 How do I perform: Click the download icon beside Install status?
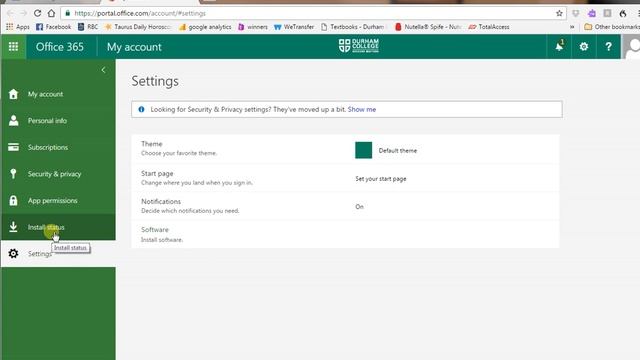pyautogui.click(x=13, y=227)
